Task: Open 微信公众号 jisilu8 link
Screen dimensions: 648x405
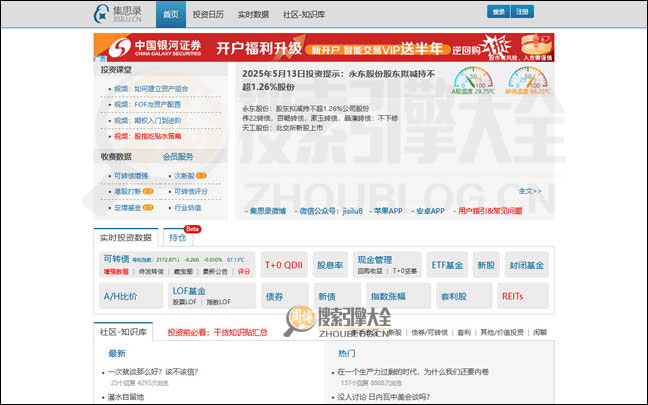Action: coord(331,211)
